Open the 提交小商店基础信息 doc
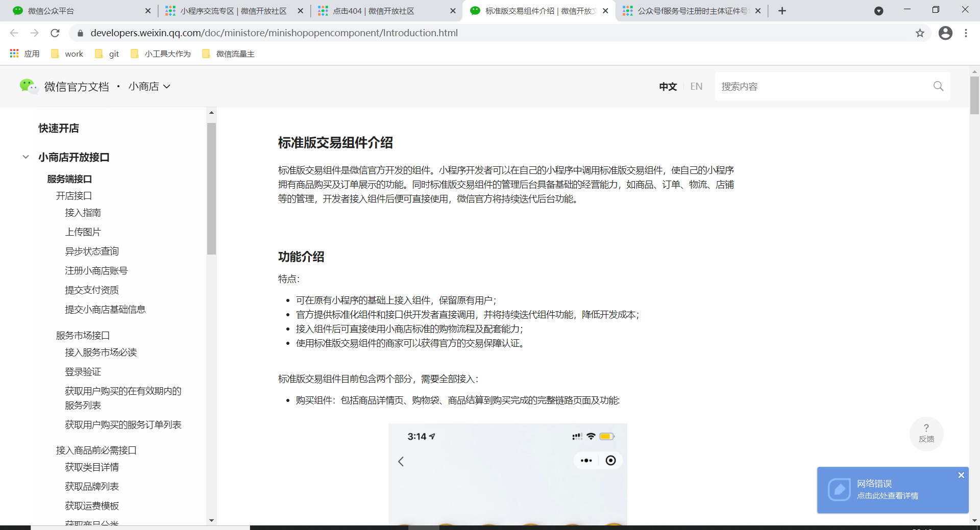Image resolution: width=980 pixels, height=530 pixels. tap(105, 310)
